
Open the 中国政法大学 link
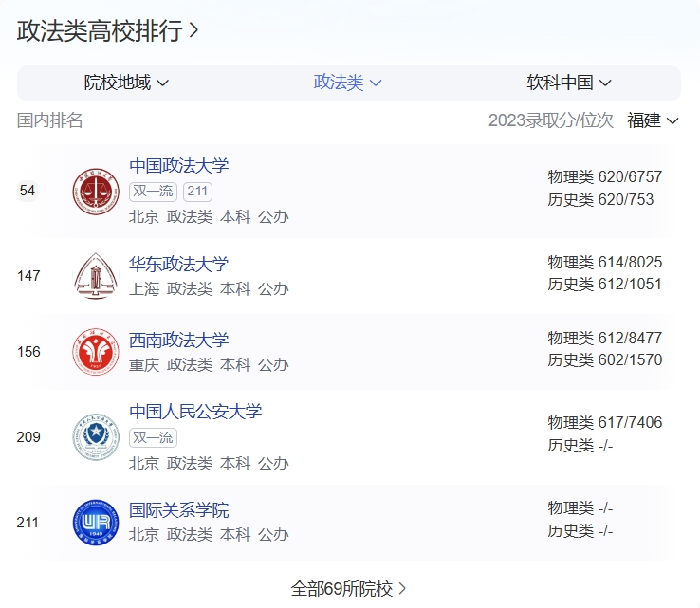tap(179, 166)
